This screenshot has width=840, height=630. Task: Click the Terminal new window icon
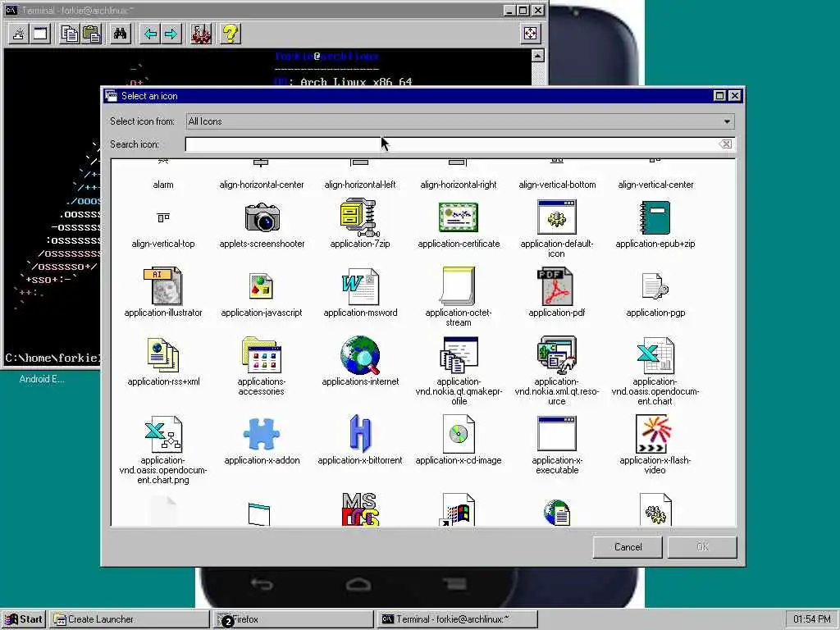coord(40,34)
